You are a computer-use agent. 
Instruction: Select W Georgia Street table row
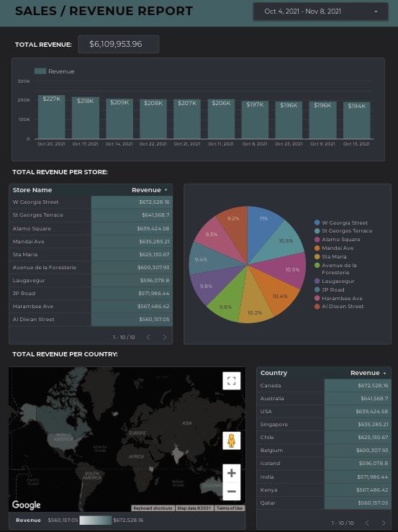tap(91, 202)
